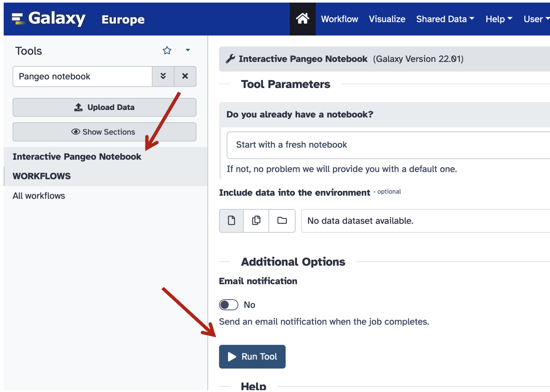Click the Europe brand label
This screenshot has width=550, height=392.
click(x=123, y=19)
